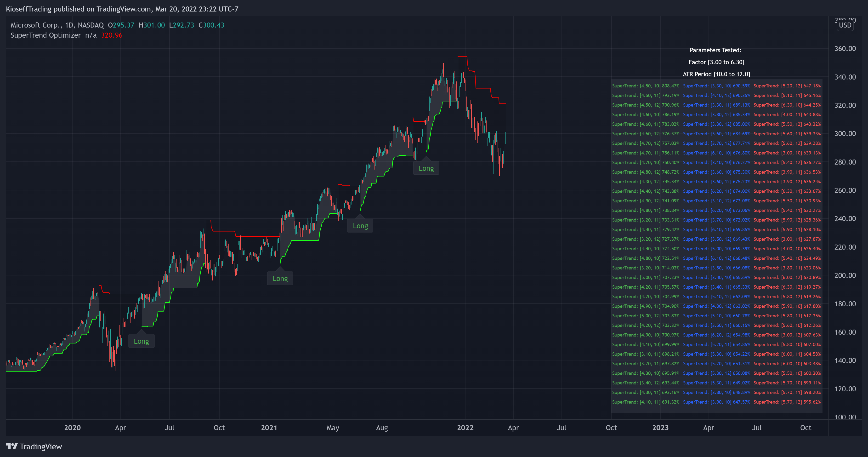868x457 pixels.
Task: Click the 300.00 price axis label
Action: (845, 133)
